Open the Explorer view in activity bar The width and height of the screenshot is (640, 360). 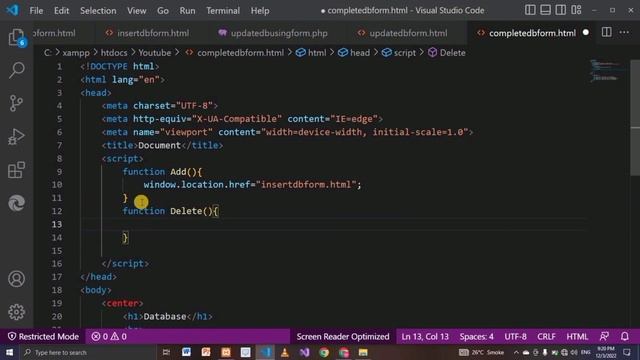click(x=16, y=37)
